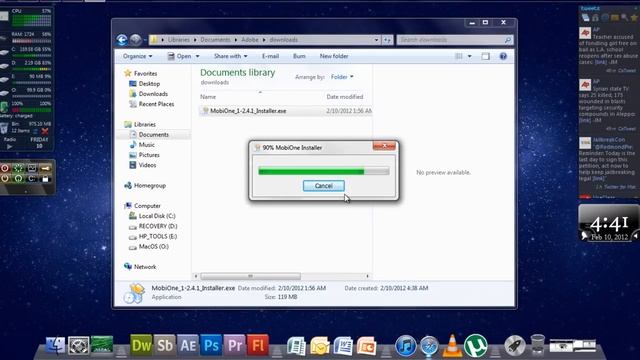Open Safari compass icon in dock
640x360 pixels.
pos(429,347)
